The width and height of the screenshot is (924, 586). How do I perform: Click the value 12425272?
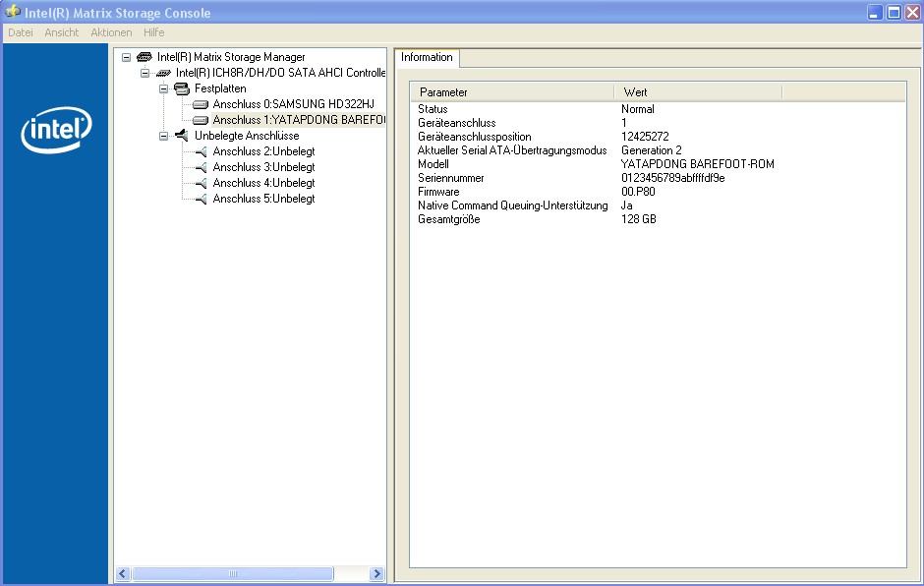tap(645, 137)
